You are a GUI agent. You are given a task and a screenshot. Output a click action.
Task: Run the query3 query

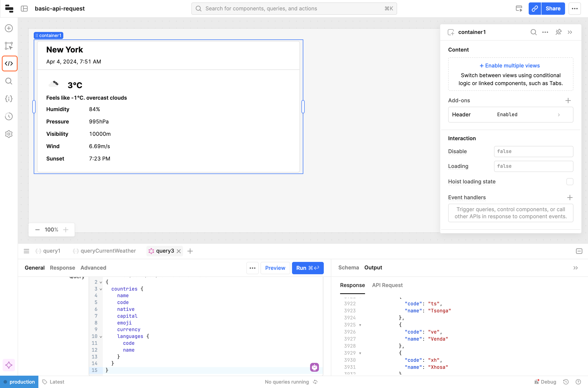[307, 268]
